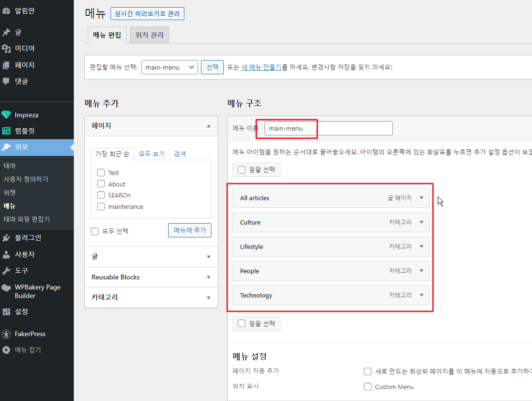Click the 댓글 comment bubble icon
Screen dimensions: 532x401
click(6, 82)
